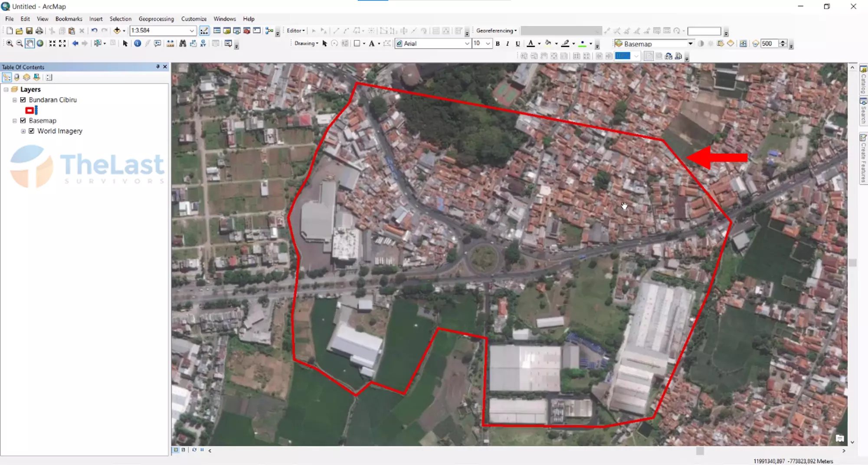This screenshot has height=465, width=868.
Task: Paste from clipboard toolbar icon
Action: (x=72, y=31)
